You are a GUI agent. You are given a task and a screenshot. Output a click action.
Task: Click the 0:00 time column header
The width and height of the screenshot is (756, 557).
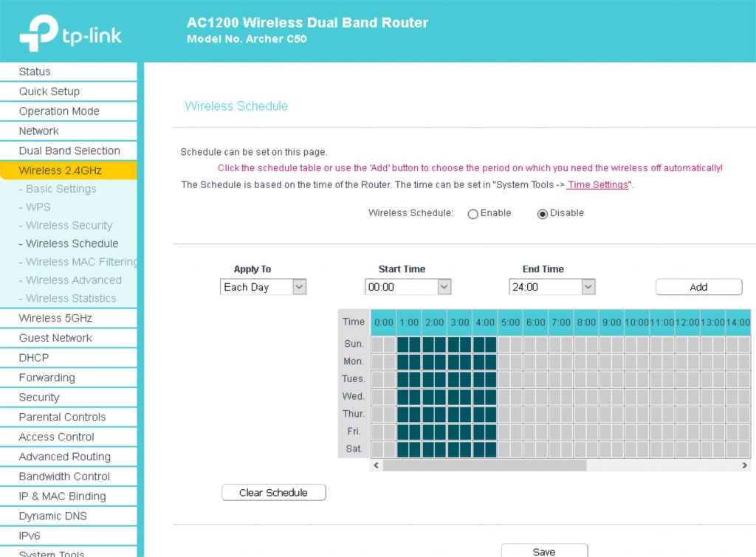coord(384,322)
